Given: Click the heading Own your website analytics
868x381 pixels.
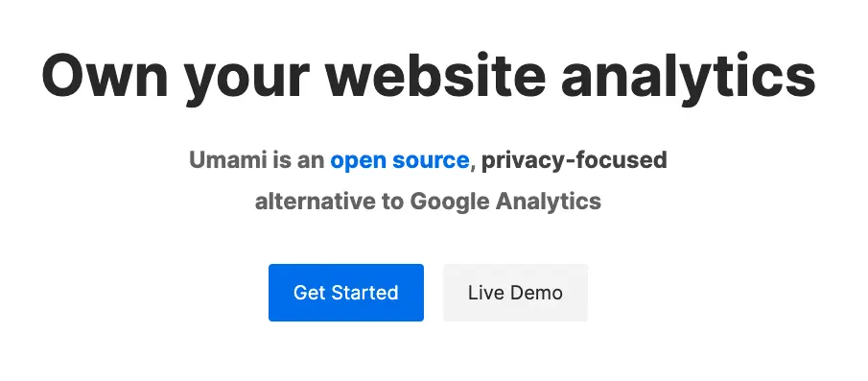Looking at the screenshot, I should tap(429, 76).
